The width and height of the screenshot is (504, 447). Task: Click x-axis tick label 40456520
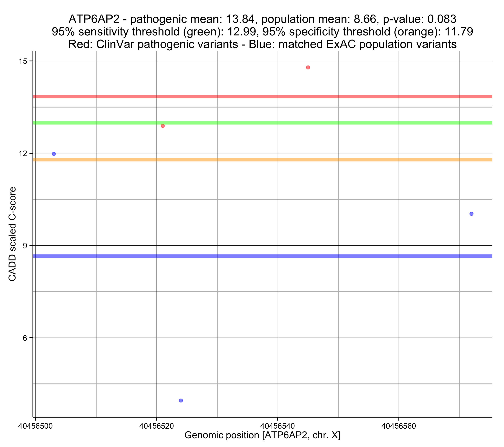pos(157,426)
